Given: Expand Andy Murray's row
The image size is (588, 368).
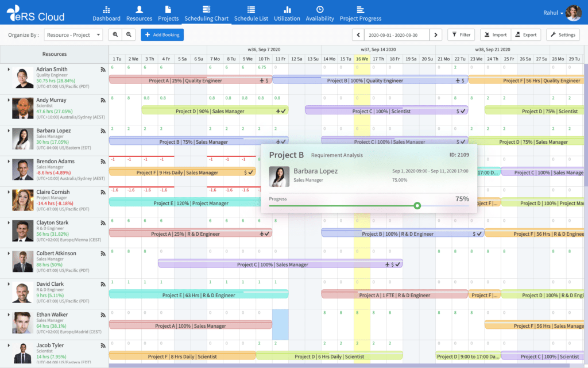Looking at the screenshot, I should click(8, 100).
